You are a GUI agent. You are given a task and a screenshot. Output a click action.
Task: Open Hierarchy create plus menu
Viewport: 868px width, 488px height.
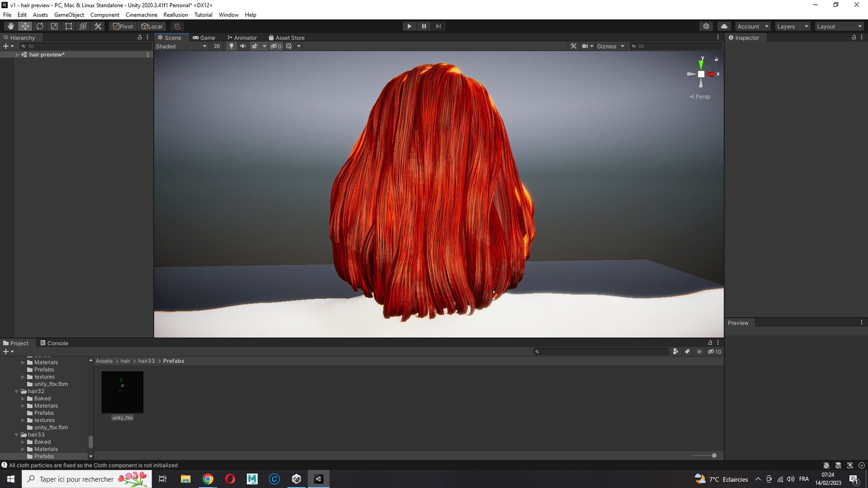[x=8, y=46]
